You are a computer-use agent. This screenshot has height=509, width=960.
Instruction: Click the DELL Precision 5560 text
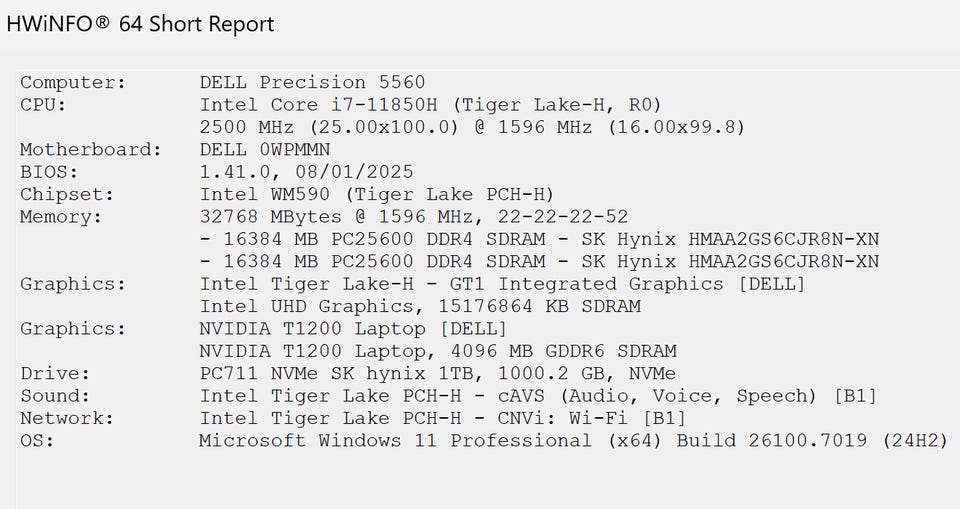pos(312,82)
